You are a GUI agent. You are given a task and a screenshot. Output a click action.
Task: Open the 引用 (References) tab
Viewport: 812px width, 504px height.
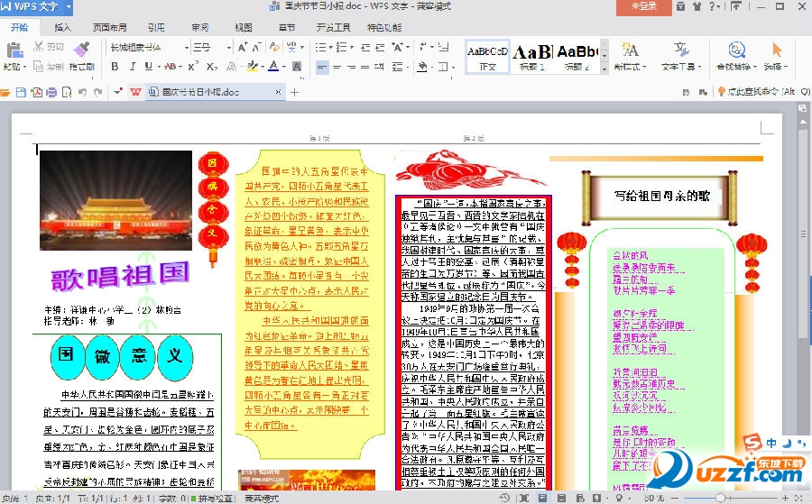click(156, 27)
